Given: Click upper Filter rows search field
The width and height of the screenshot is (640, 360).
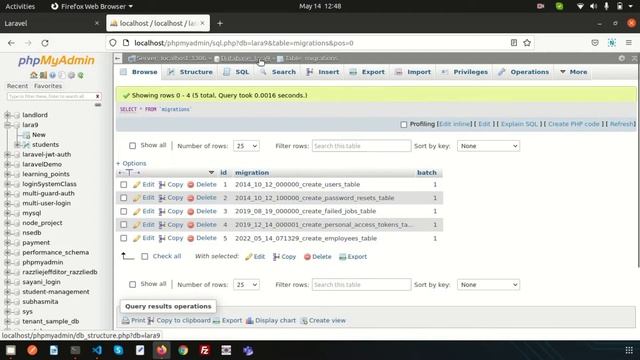Looking at the screenshot, I should pyautogui.click(x=361, y=146).
